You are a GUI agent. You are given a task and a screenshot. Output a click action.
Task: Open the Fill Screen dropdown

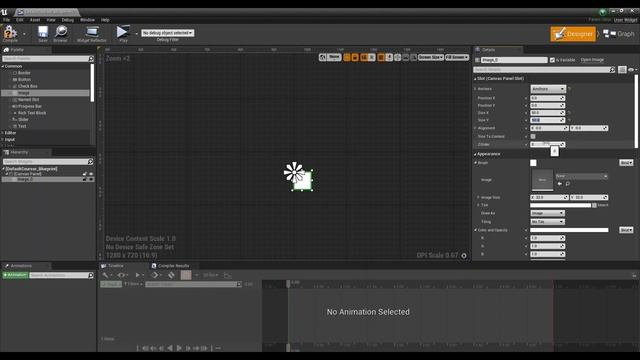[x=457, y=58]
